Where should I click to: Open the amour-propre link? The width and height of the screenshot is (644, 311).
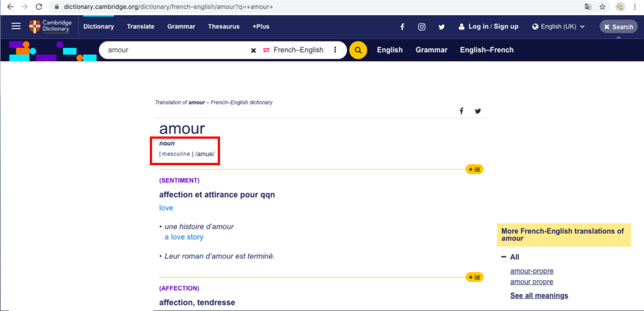click(532, 271)
